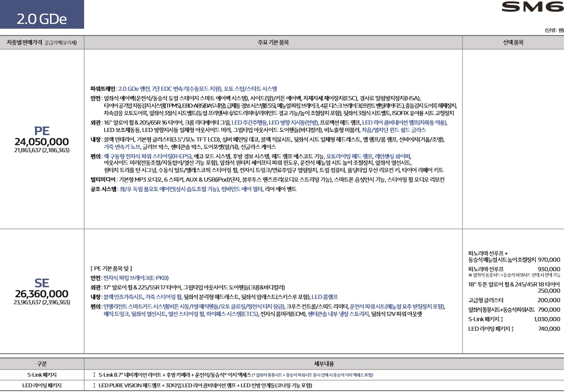564x392 pixels.
Task: Select the SE trim name
Action: [42, 283]
